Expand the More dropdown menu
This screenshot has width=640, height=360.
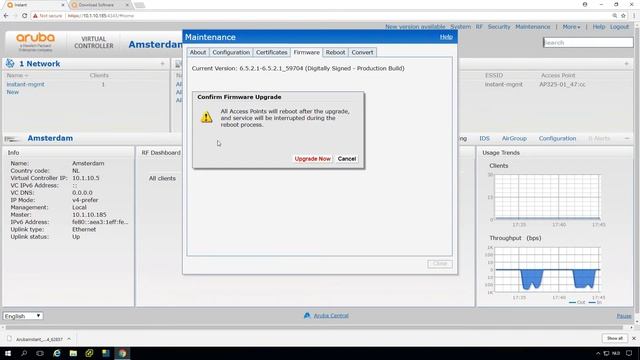pos(571,27)
